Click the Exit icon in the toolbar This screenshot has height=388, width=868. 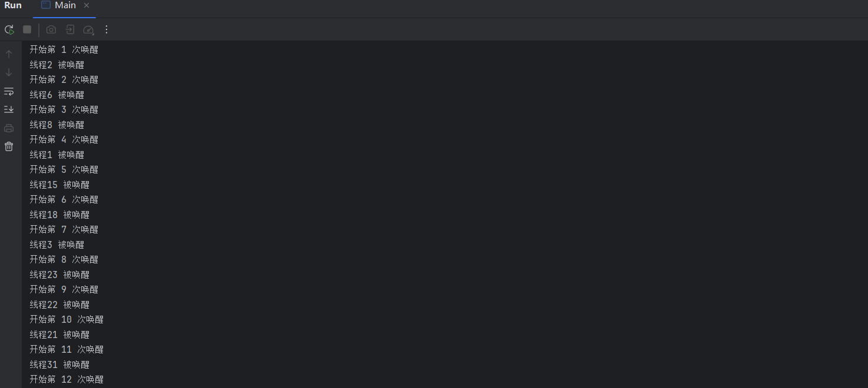coord(69,29)
